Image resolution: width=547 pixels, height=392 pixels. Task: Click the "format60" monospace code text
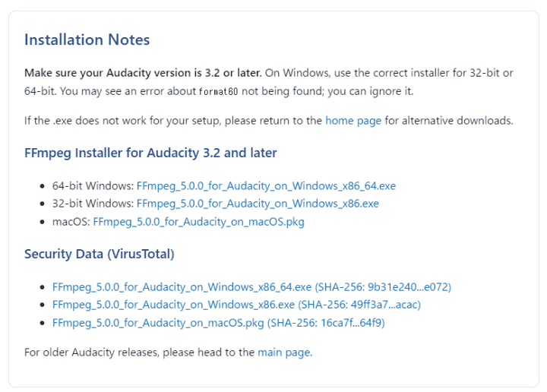click(x=218, y=92)
